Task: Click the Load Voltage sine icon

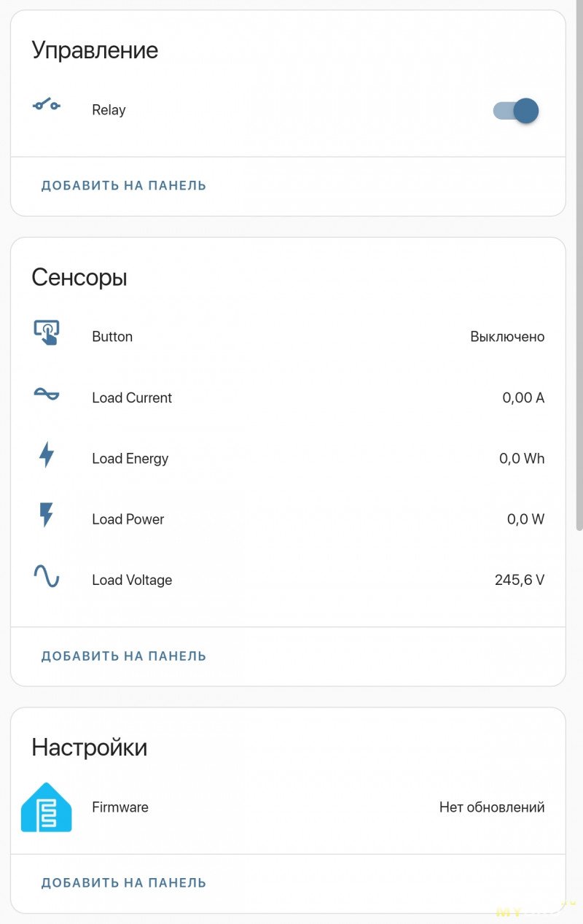Action: click(x=47, y=577)
